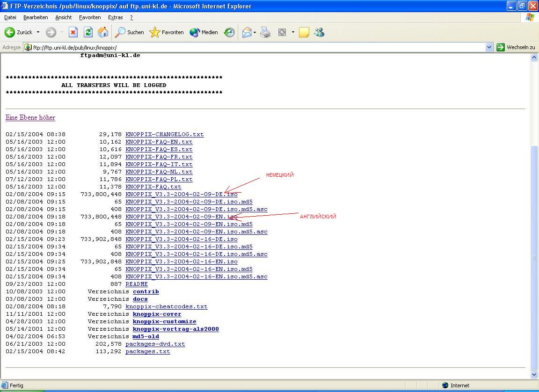Go to the home page icon
Screen dimensions: 539x392
click(x=103, y=32)
